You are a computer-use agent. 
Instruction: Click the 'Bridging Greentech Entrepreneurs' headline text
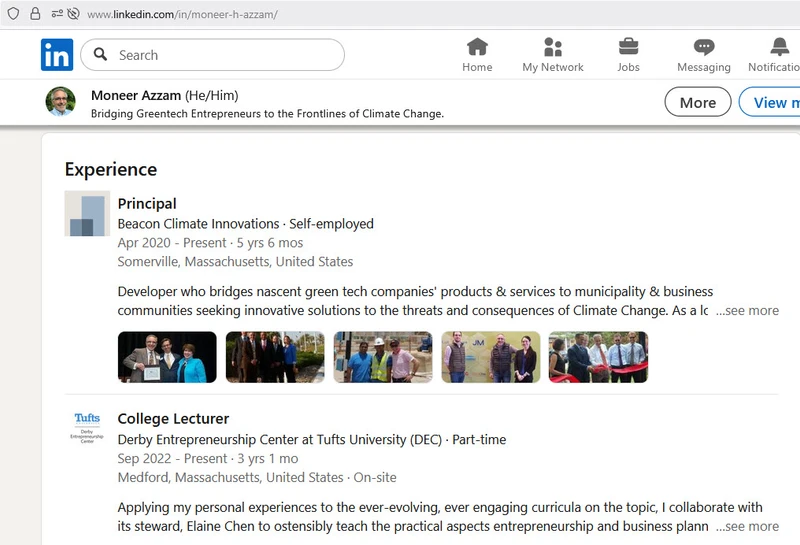pos(267,114)
